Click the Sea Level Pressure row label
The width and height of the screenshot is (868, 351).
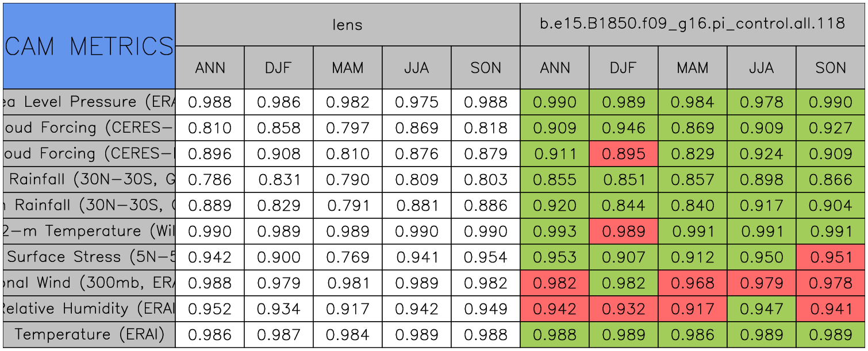coord(89,102)
